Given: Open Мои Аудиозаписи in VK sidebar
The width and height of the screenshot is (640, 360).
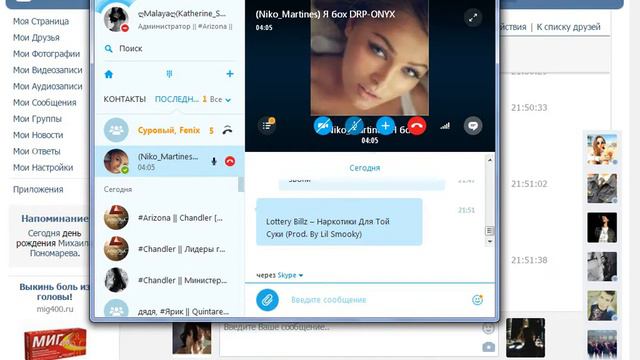Looking at the screenshot, I should (47, 87).
